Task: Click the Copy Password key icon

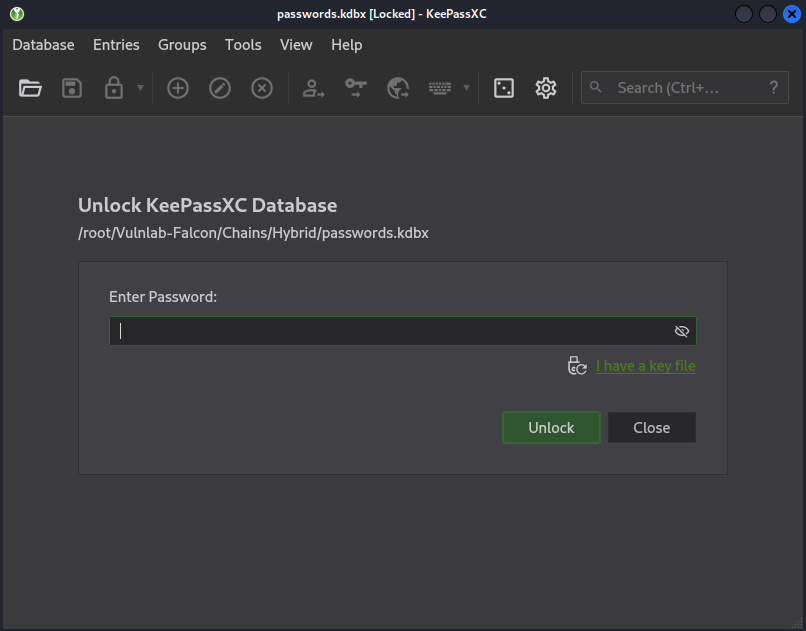Action: click(356, 88)
